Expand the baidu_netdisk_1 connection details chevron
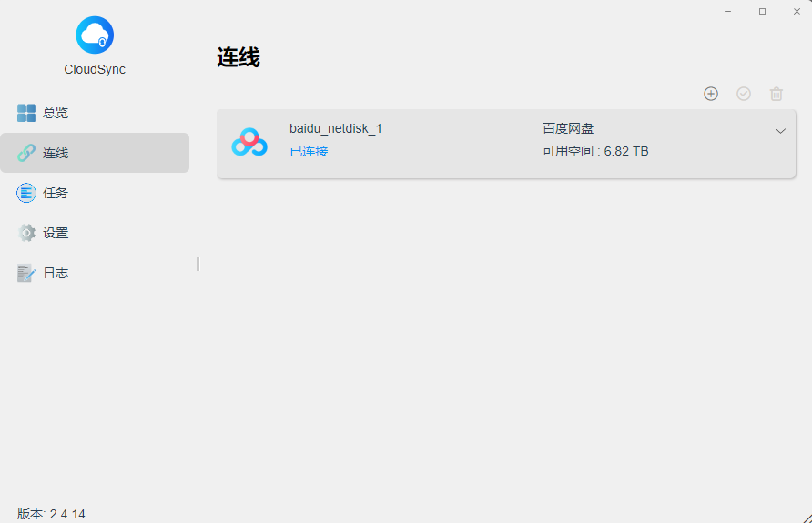812x523 pixels. pos(780,131)
